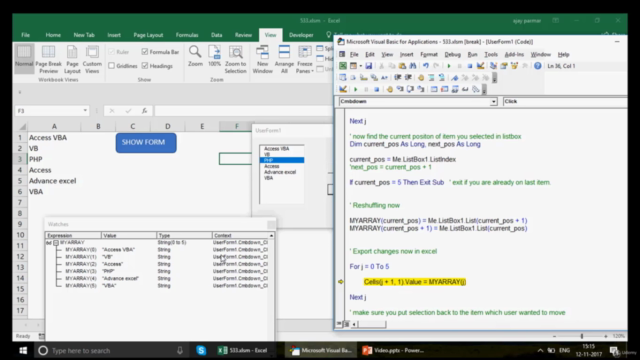Image resolution: width=640 pixels, height=360 pixels.
Task: Click in the Excel formula bar input
Action: pos(243,111)
